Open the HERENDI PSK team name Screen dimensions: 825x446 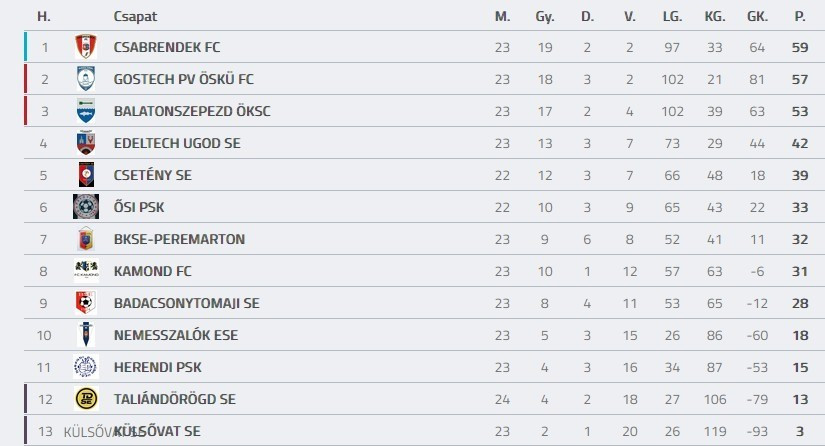(152, 367)
